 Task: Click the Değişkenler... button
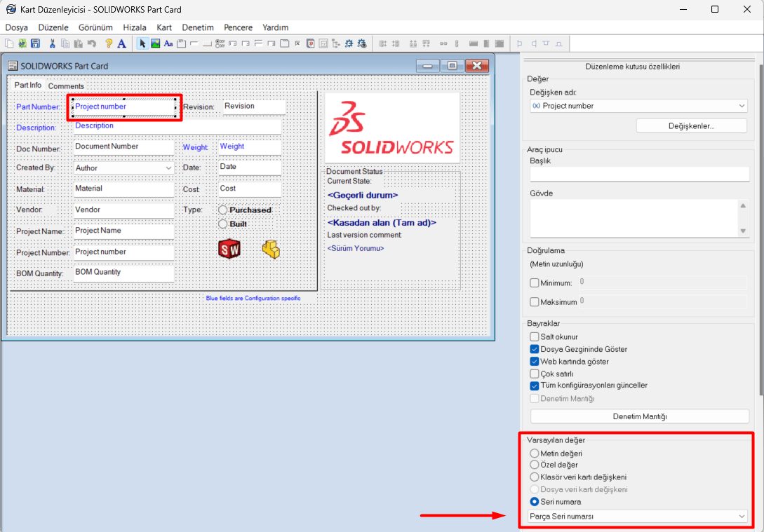tap(692, 126)
